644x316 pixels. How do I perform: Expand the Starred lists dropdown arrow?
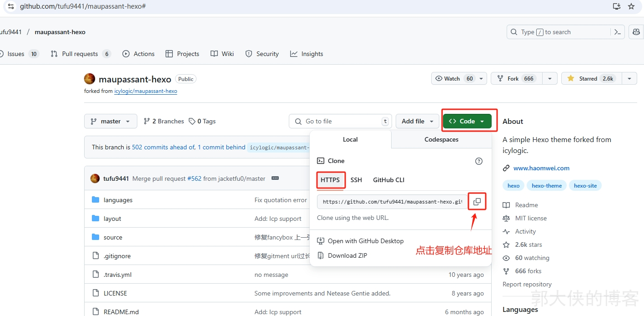pyautogui.click(x=629, y=78)
